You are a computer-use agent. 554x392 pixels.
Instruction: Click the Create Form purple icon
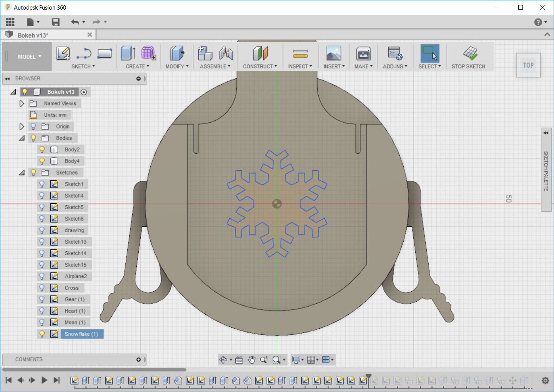(x=148, y=53)
